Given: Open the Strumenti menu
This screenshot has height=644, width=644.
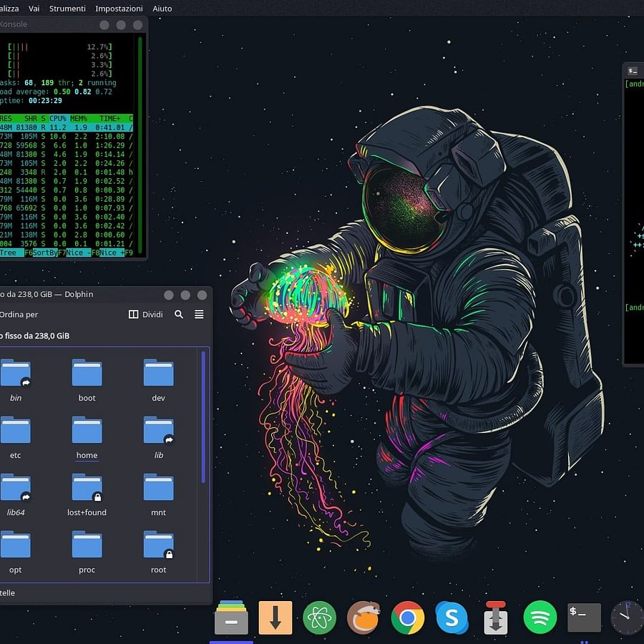Looking at the screenshot, I should click(x=68, y=8).
